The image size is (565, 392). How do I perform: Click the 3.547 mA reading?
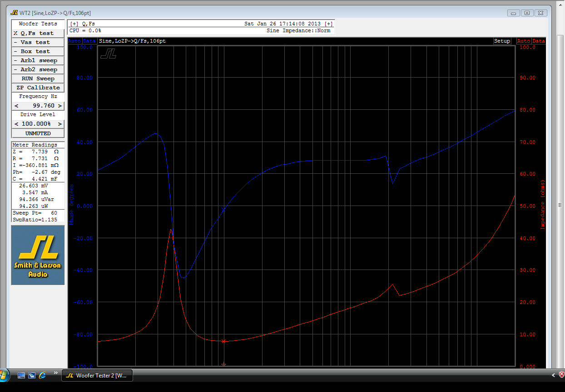(35, 192)
